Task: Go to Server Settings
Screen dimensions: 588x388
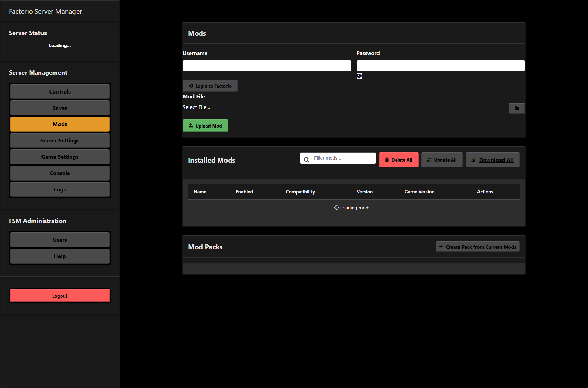Action: click(60, 140)
